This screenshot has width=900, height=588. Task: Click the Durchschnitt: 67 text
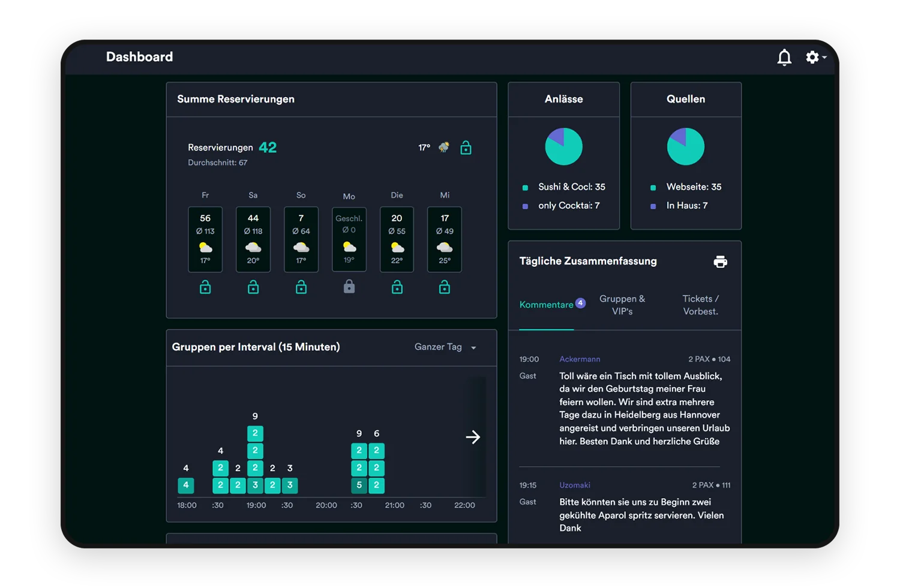tap(218, 163)
